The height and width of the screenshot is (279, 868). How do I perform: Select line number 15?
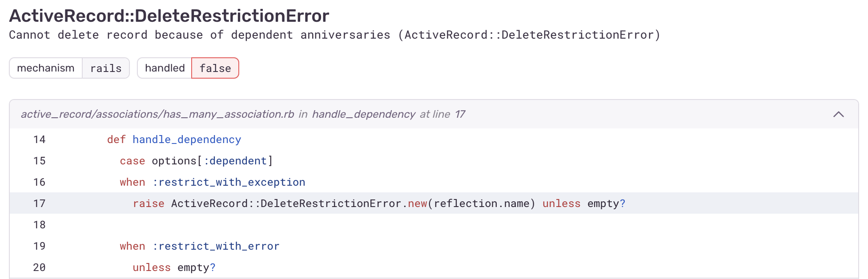point(40,161)
